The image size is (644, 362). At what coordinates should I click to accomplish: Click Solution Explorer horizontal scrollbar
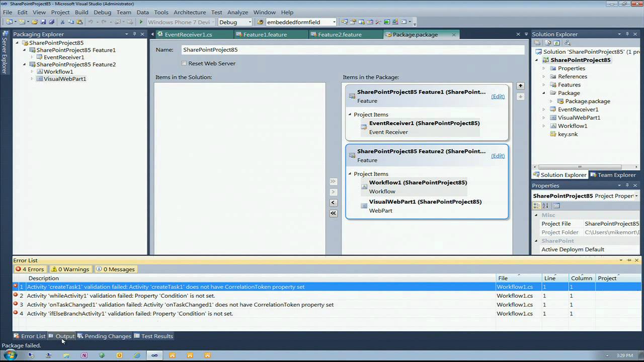tap(579, 167)
